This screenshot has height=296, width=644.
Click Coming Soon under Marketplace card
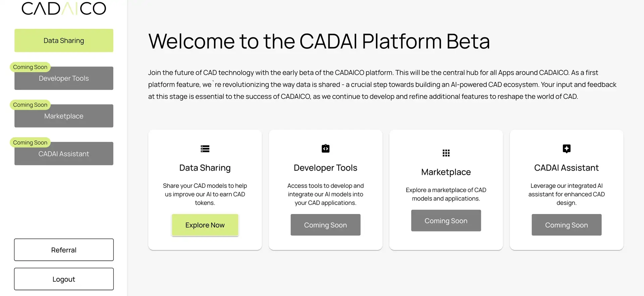[x=446, y=220]
